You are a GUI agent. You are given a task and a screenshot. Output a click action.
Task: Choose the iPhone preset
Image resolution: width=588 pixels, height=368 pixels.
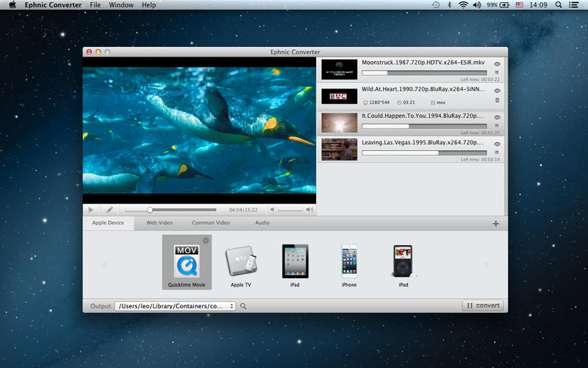[x=349, y=266]
